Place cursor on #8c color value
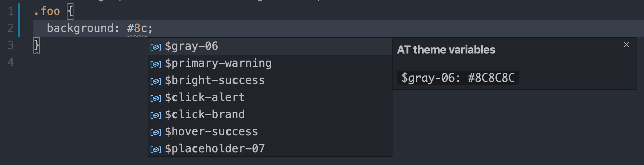Viewport: 644px width, 165px height. 137,28
